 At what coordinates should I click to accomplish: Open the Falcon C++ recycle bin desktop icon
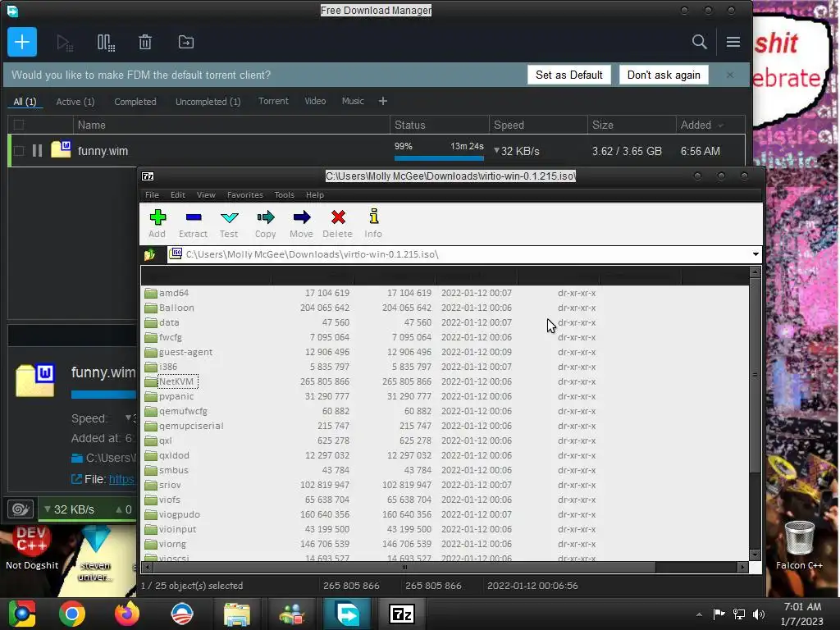799,544
